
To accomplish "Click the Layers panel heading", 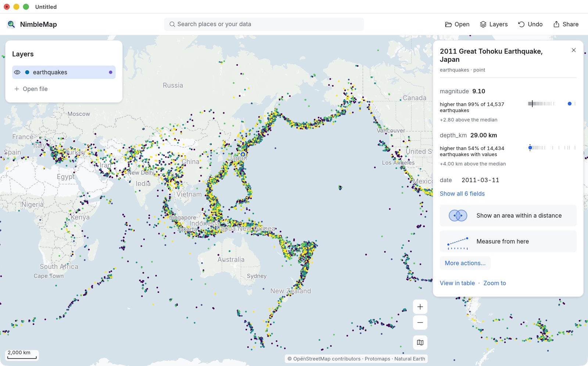I will [x=23, y=54].
